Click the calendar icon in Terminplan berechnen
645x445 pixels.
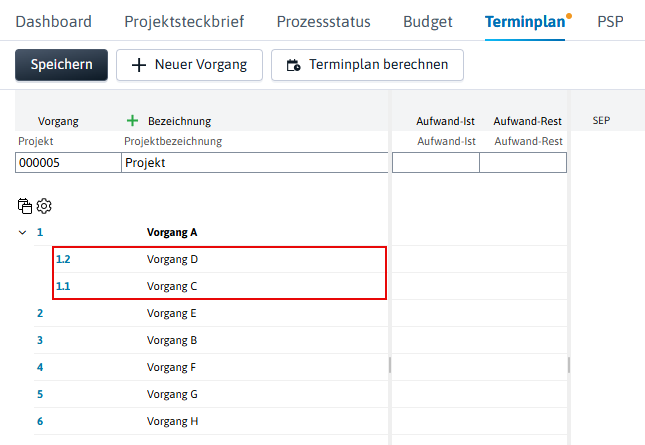[x=293, y=65]
